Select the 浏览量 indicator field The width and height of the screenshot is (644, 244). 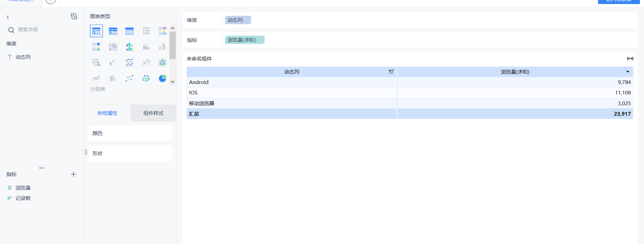point(23,188)
